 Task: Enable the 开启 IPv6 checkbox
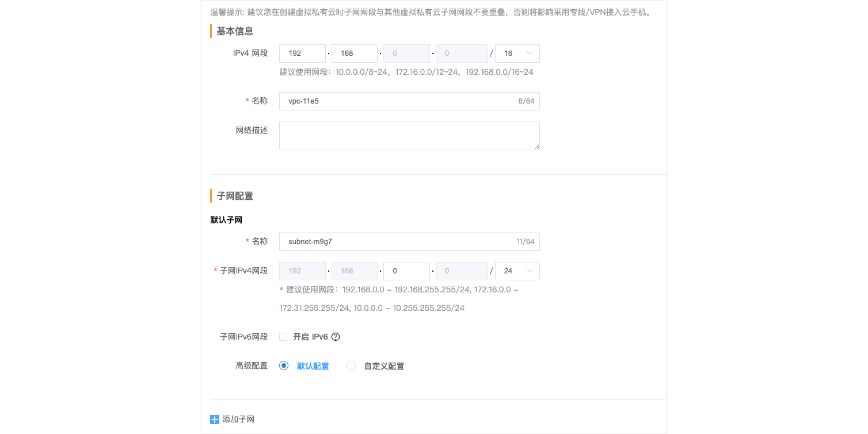point(283,336)
